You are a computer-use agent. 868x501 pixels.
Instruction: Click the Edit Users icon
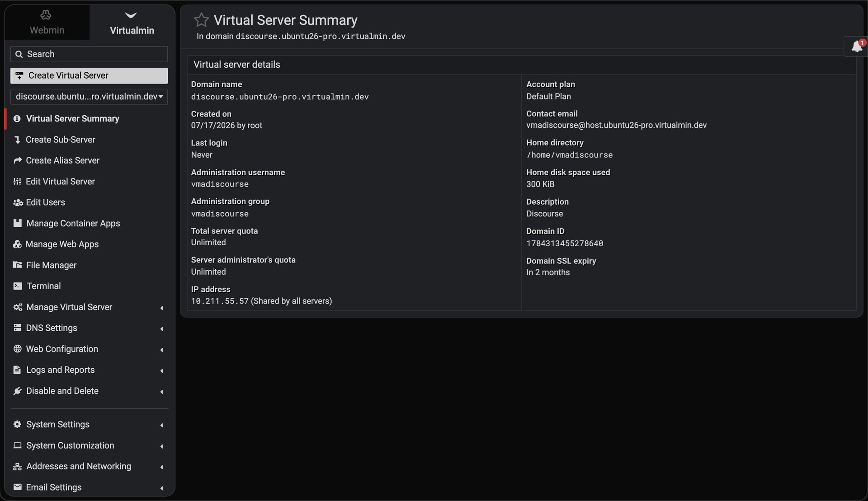coord(18,202)
